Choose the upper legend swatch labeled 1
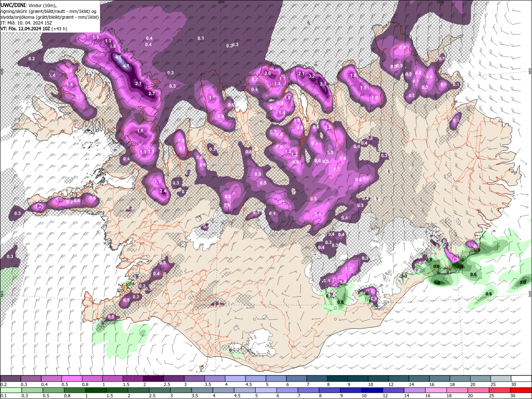532x399 pixels. pos(113,379)
